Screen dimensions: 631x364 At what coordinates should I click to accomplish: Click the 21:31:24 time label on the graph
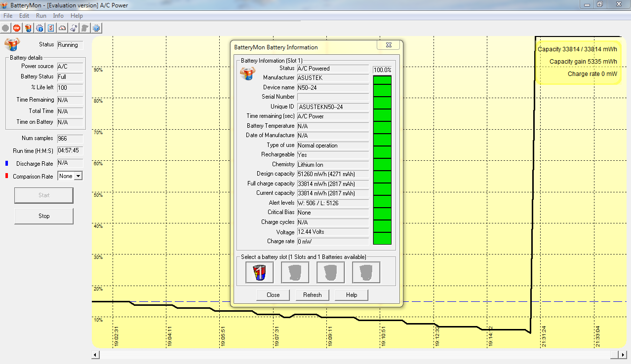[544, 336]
